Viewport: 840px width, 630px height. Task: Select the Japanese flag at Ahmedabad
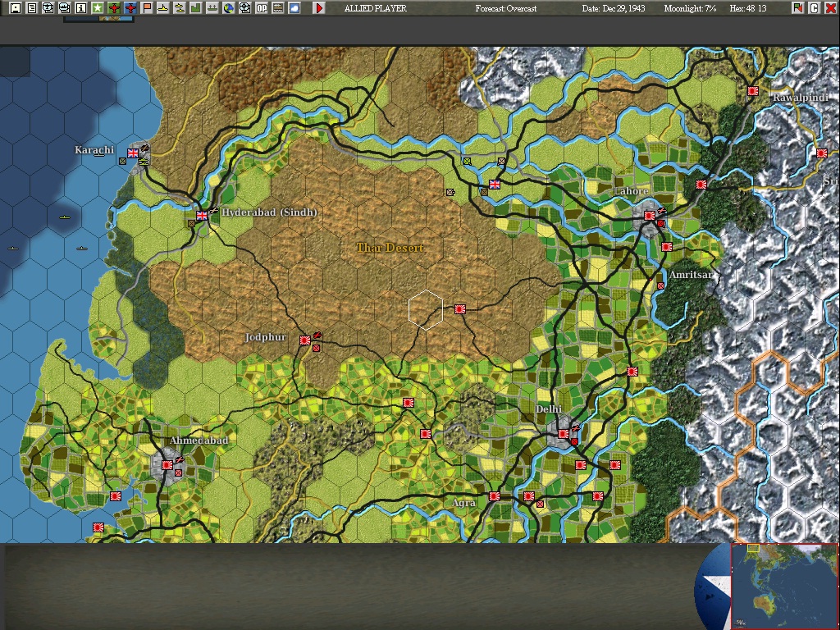click(167, 465)
